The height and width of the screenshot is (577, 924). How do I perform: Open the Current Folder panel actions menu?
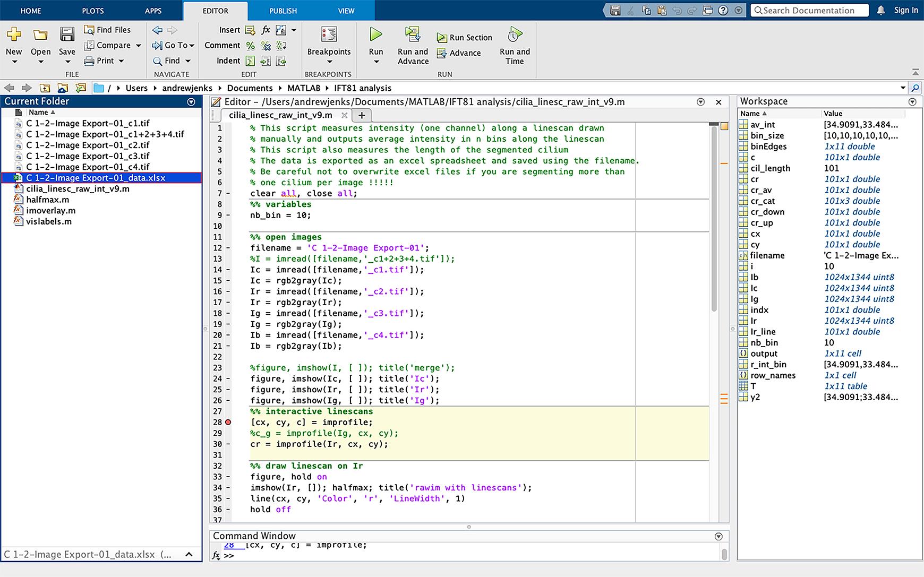click(191, 102)
